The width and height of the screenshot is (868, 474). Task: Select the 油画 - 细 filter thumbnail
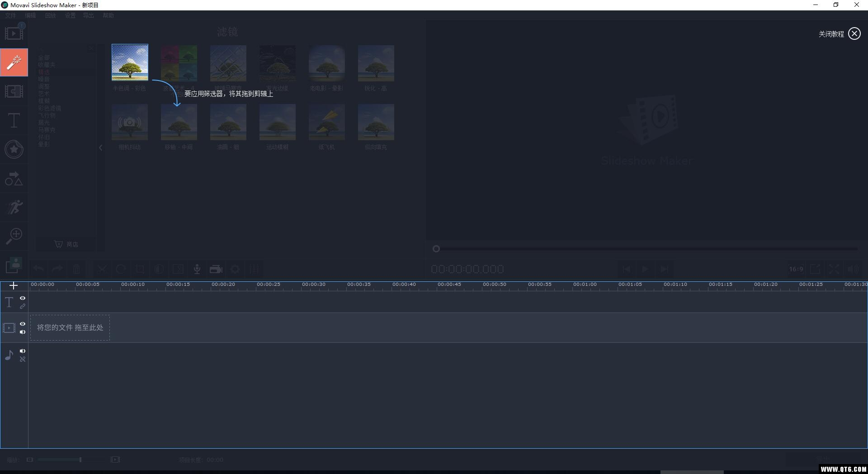(228, 122)
